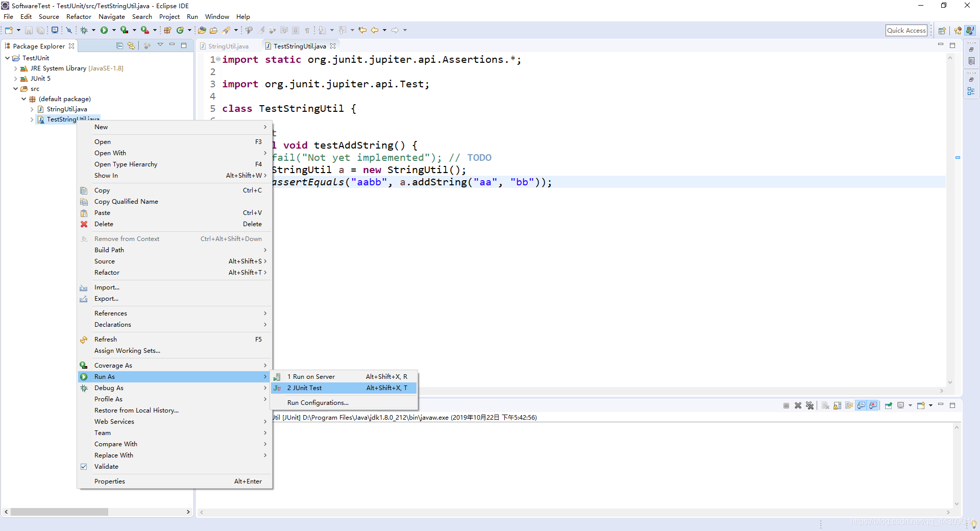980x531 pixels.
Task: Expand the JUnit 5 library node
Action: 16,79
